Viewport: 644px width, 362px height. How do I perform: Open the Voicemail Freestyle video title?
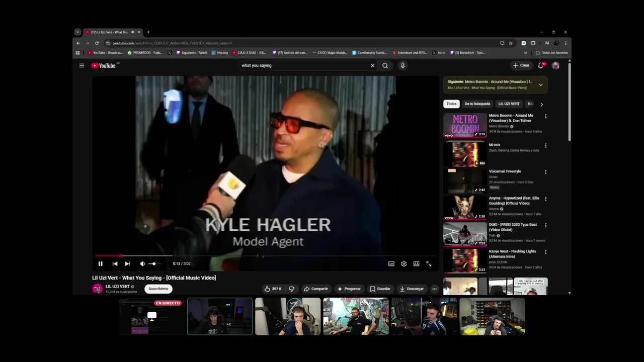click(505, 171)
